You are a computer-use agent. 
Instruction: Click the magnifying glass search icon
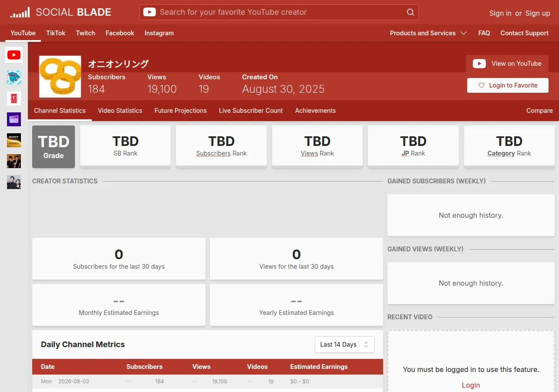410,12
